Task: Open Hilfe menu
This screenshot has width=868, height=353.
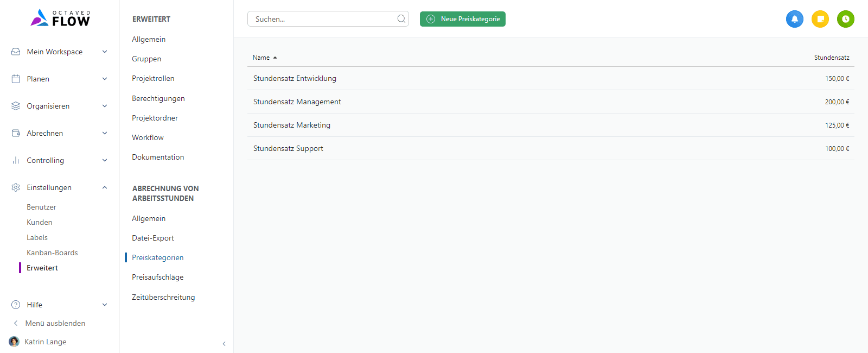Action: (35, 305)
